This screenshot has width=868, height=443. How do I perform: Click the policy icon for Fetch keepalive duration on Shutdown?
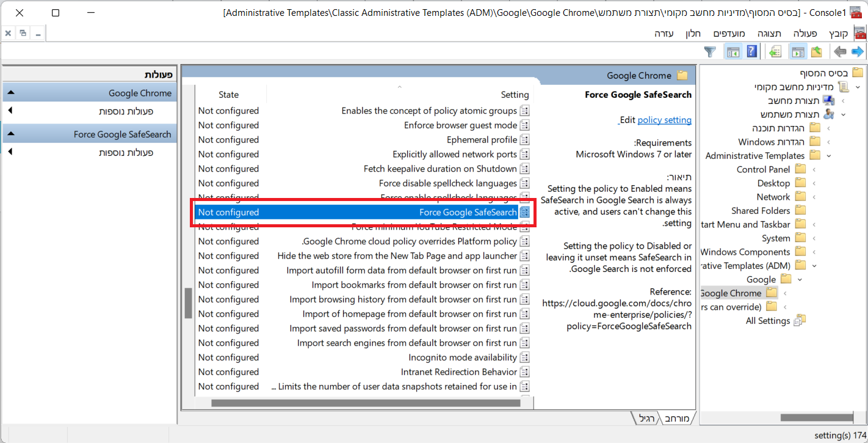tap(524, 169)
